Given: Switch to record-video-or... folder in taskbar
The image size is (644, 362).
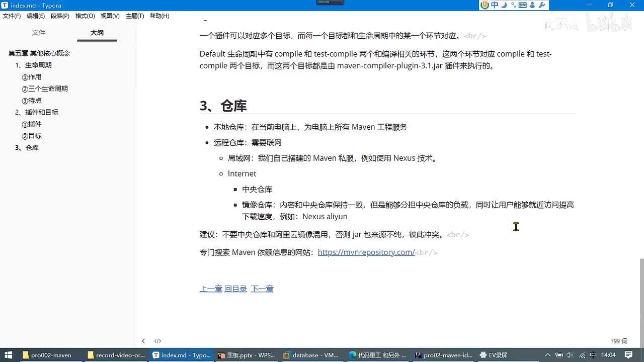Looking at the screenshot, I should [x=117, y=355].
